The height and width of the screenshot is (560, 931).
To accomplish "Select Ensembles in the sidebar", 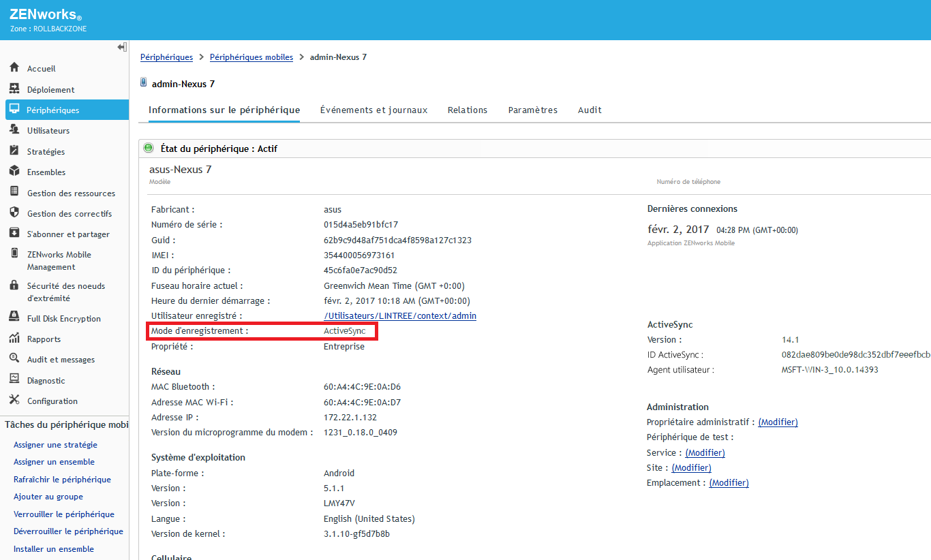I will click(46, 172).
